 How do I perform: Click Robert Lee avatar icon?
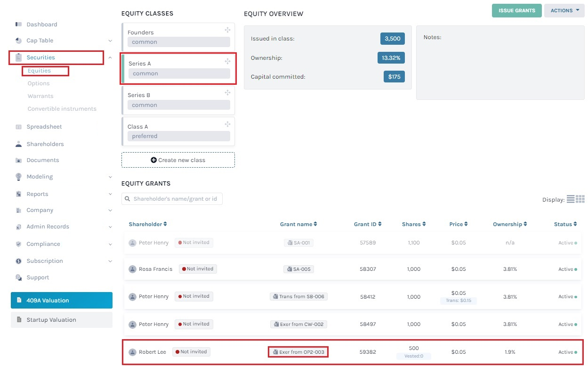click(x=133, y=352)
